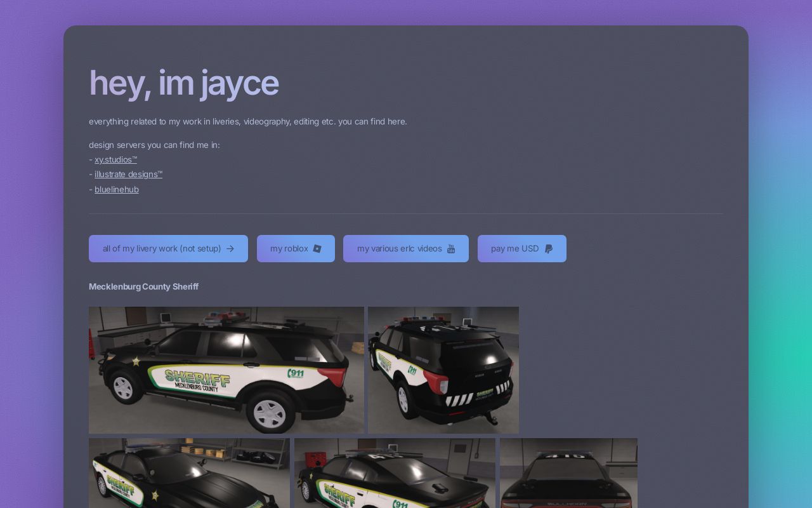The width and height of the screenshot is (812, 508).
Task: Click the horizontal divider line
Action: click(406, 212)
